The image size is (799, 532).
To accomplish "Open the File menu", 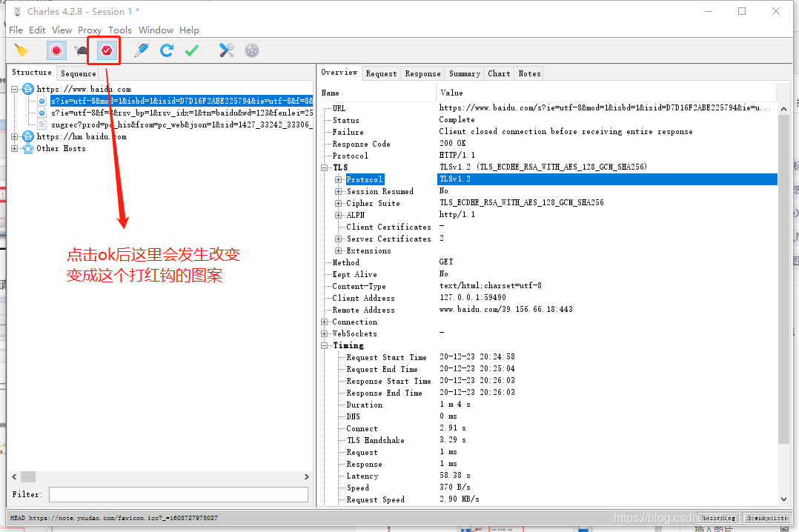I will click(16, 30).
